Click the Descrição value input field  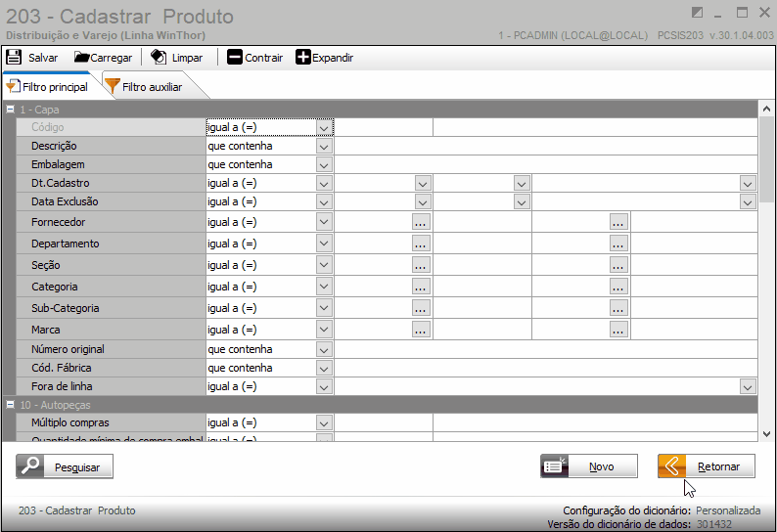546,146
